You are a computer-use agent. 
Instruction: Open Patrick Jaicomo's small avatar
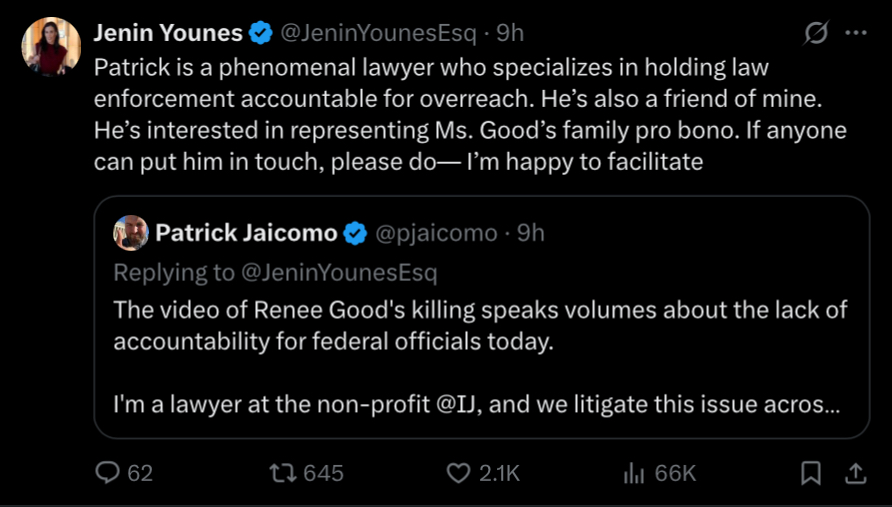(x=131, y=233)
